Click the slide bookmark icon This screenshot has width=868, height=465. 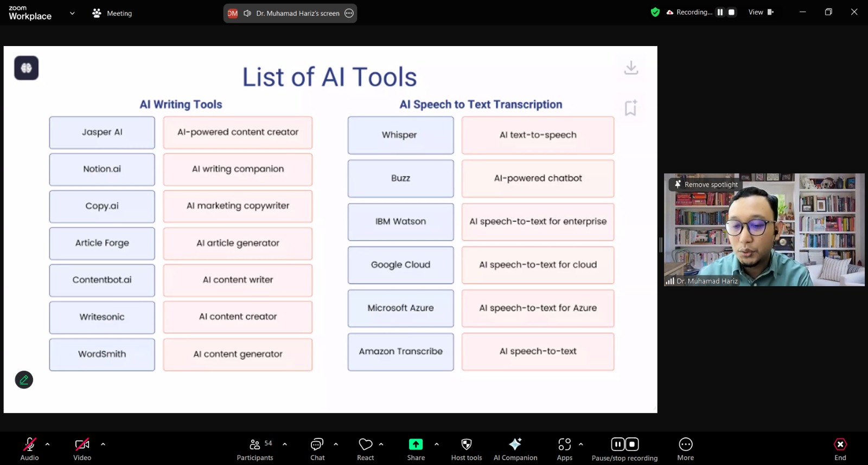(x=630, y=108)
